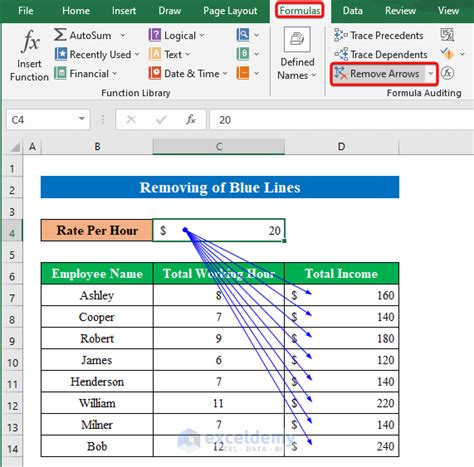Expand Financial dropdown arrow
This screenshot has height=467, width=474.
click(115, 73)
